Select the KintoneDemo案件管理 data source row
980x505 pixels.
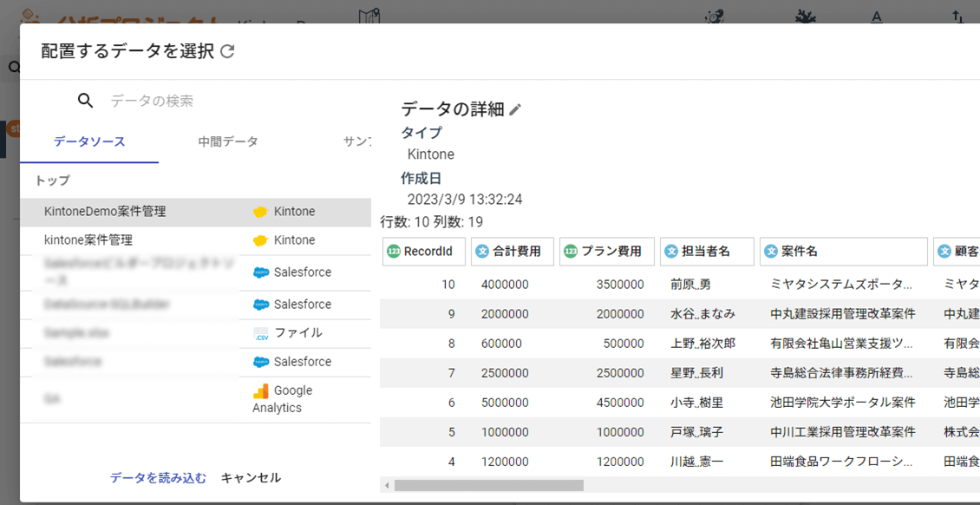tap(105, 212)
